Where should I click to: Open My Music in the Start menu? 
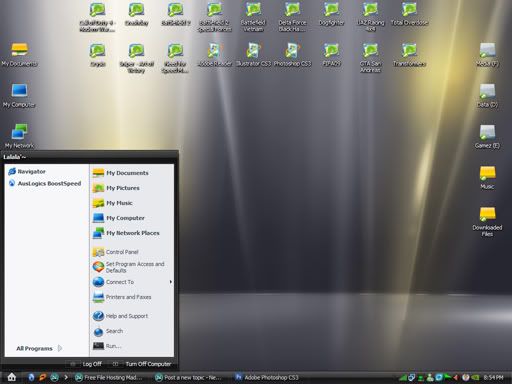point(132,203)
